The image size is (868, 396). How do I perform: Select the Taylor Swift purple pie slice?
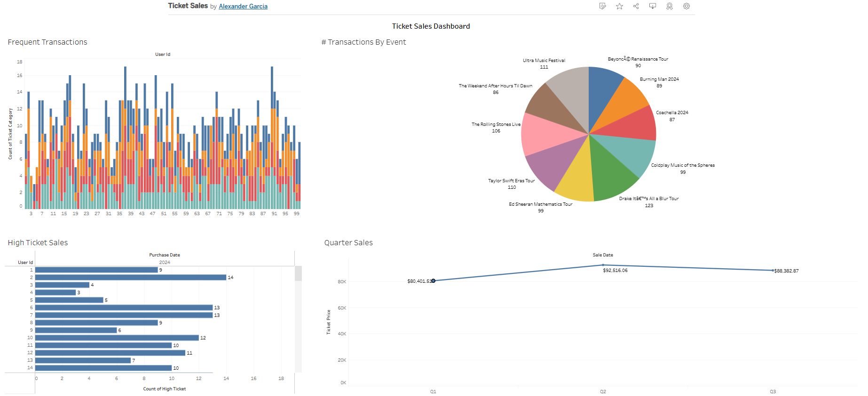555,162
